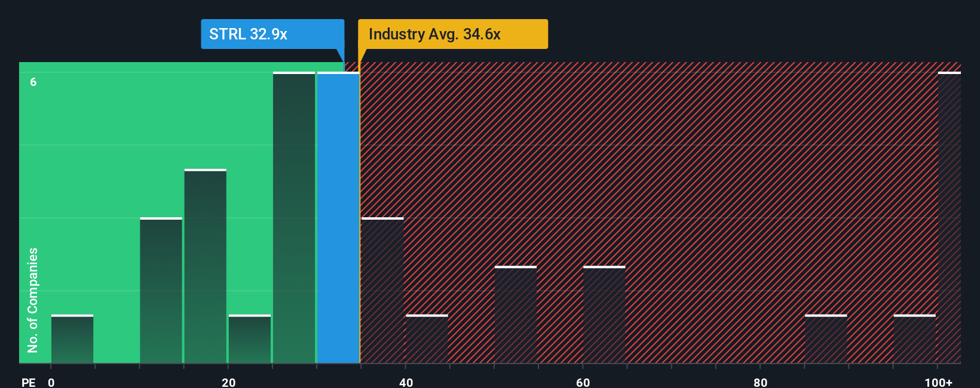Click the histogram bar at PE 0-5

(x=72, y=339)
